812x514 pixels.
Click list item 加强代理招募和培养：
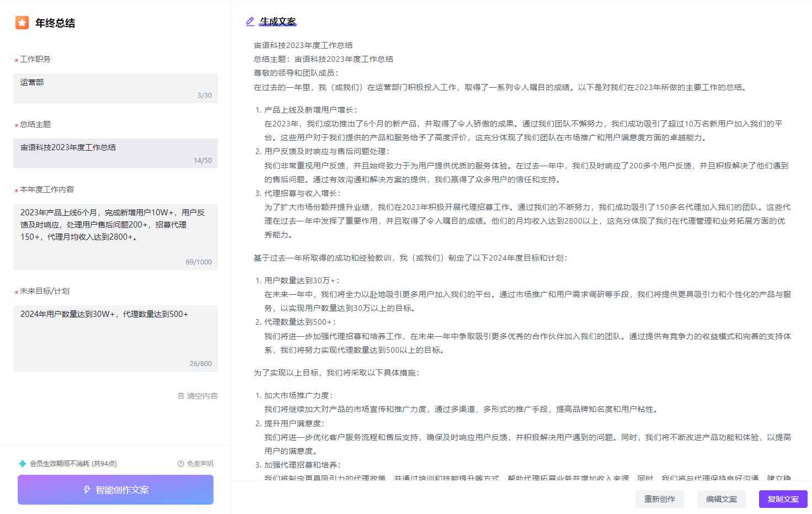303,465
